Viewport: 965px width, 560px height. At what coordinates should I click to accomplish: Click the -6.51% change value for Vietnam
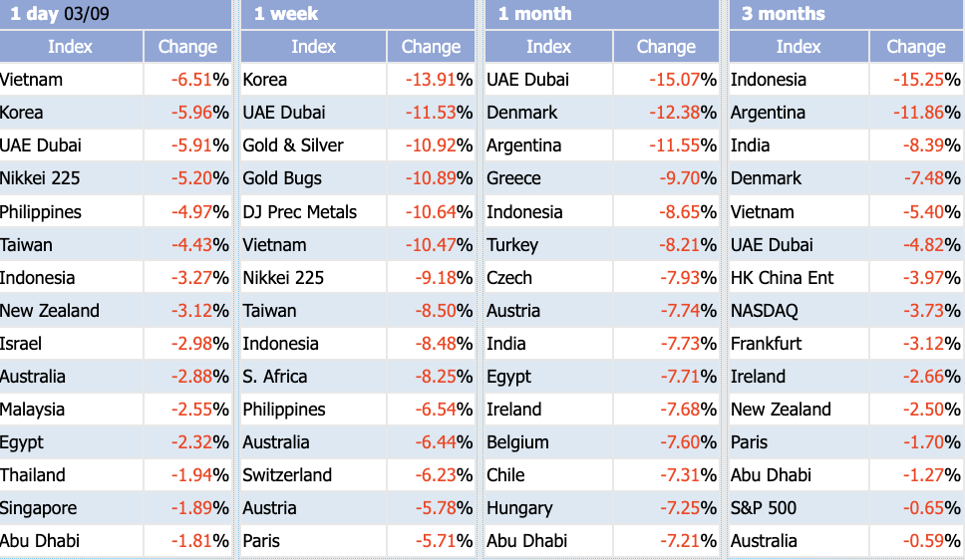point(186,80)
